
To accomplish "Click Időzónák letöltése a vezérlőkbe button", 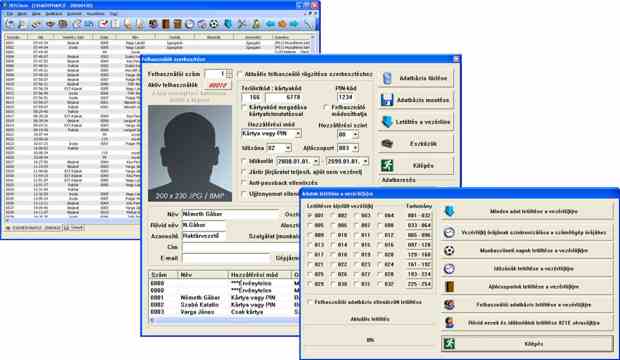I will pyautogui.click(x=527, y=269).
